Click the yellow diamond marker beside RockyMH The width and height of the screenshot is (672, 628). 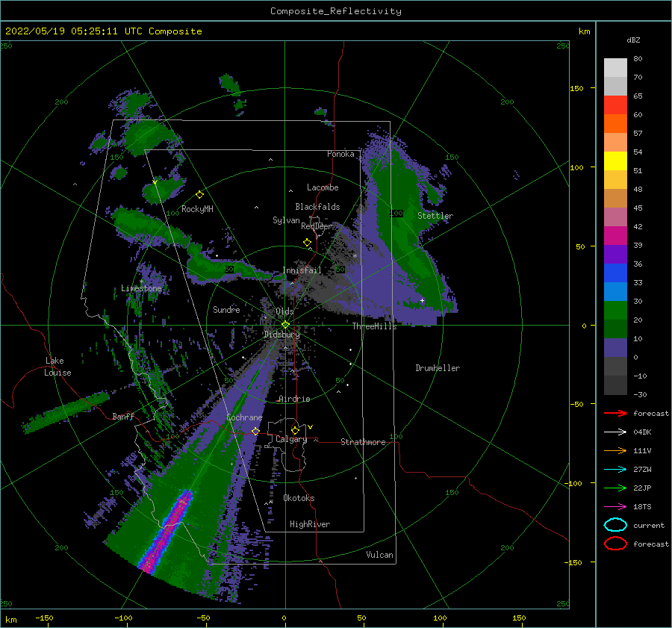pyautogui.click(x=199, y=195)
